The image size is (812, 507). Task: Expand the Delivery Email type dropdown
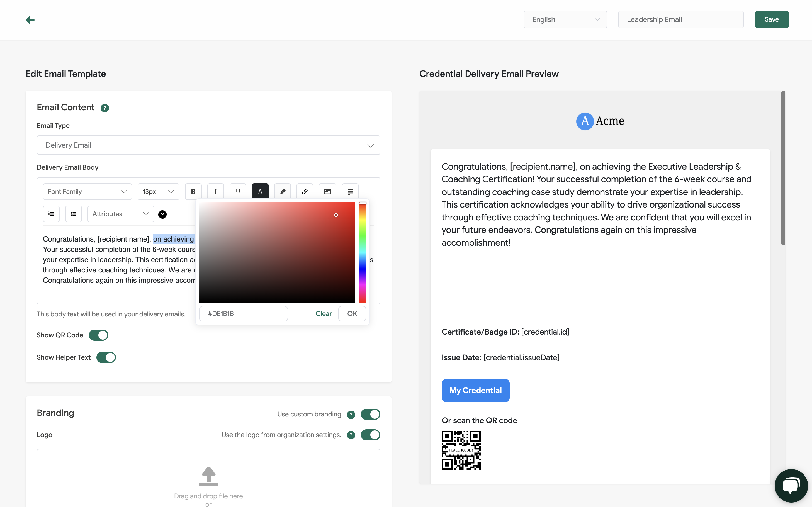coord(208,145)
